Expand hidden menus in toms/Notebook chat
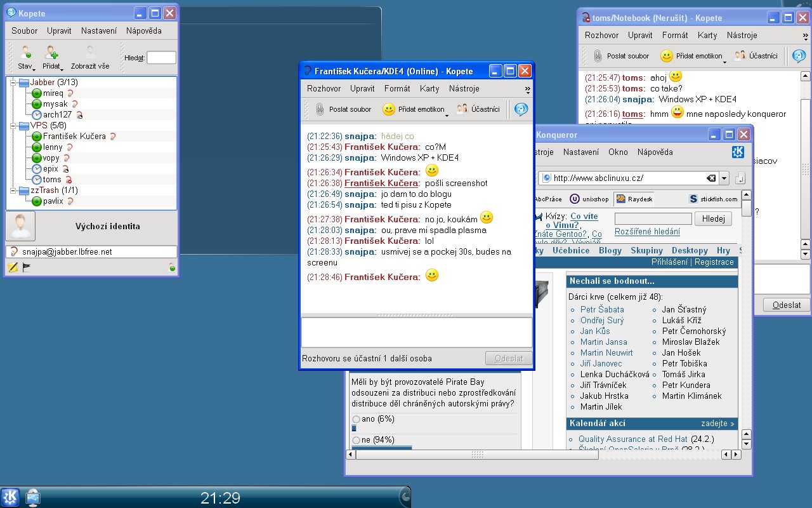Viewport: 812px width, 508px height. coord(806,36)
